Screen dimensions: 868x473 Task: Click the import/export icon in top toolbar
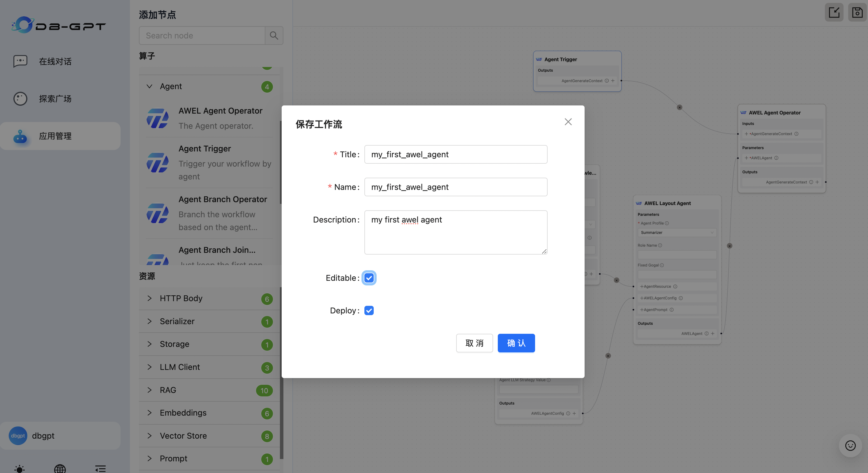tap(834, 13)
